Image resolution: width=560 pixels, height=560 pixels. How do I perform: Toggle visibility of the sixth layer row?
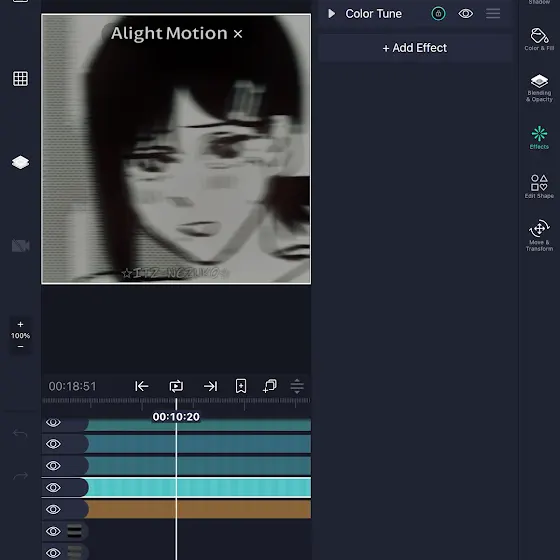[x=53, y=531]
